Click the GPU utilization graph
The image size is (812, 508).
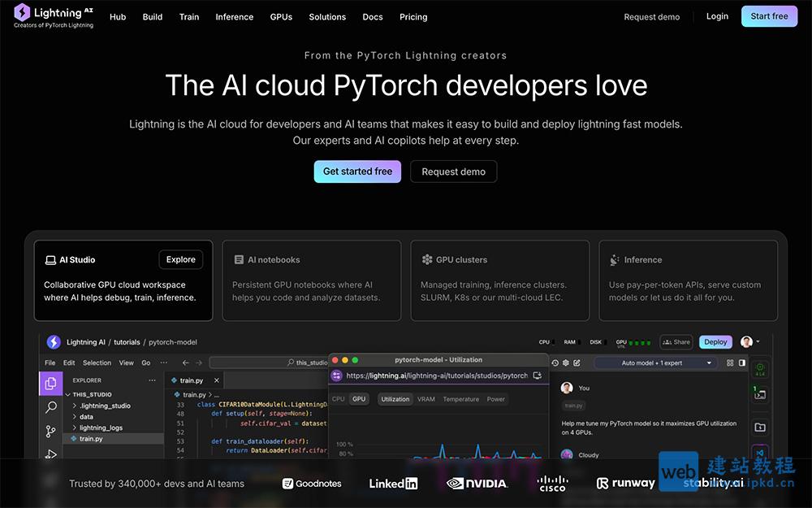438,447
